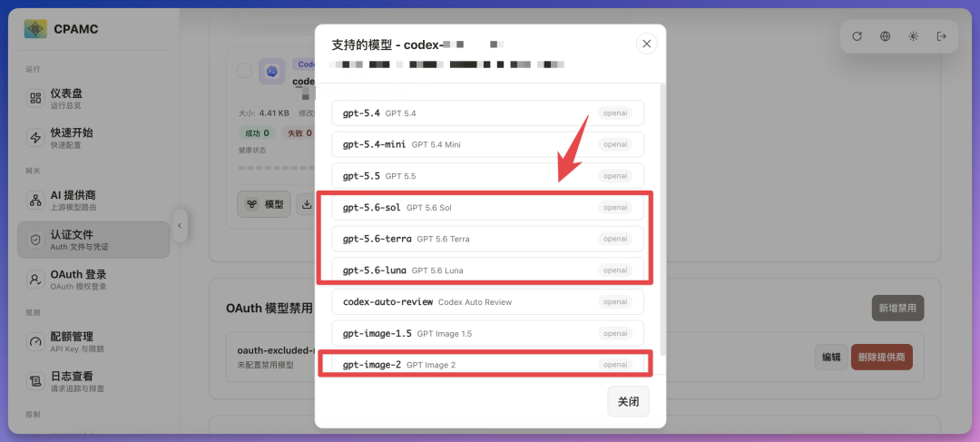Select the 配额管理 menu item
Screen dimensions: 980x442
click(93, 341)
